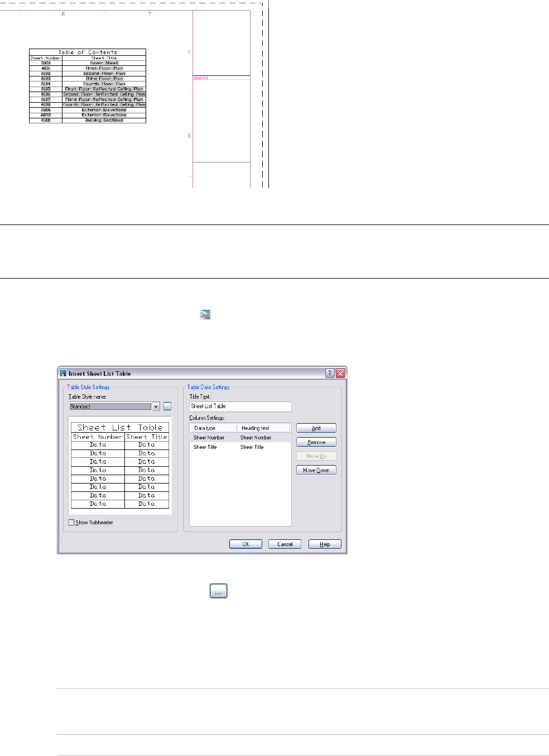
Task: Cancel the Insert Sheet List Table dialog
Action: click(285, 544)
